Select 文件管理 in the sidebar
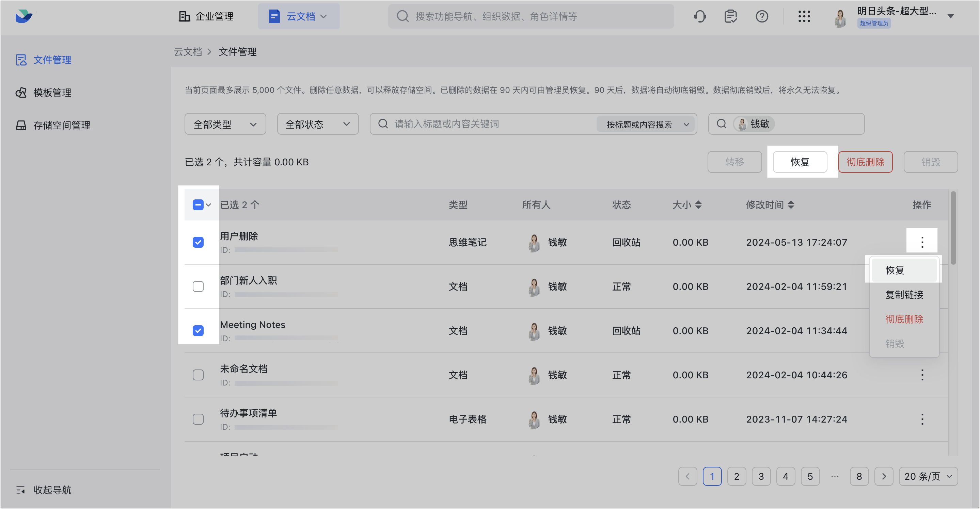The width and height of the screenshot is (980, 509). click(43, 60)
